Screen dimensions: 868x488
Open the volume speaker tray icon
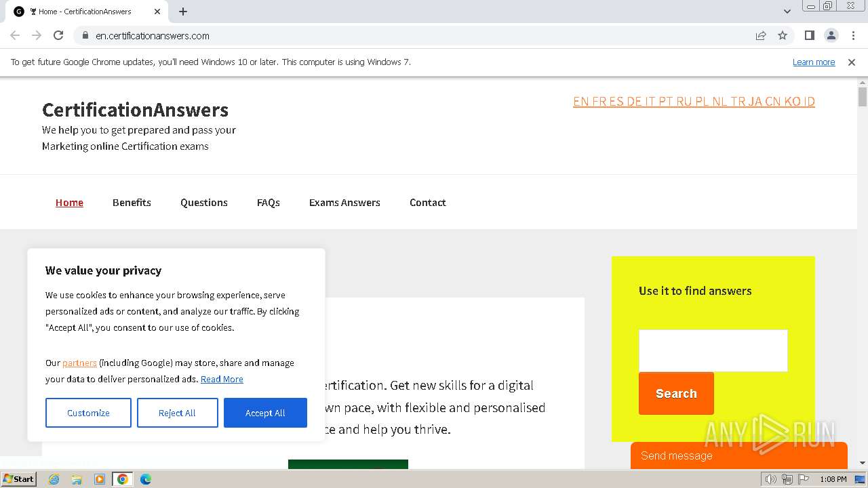point(771,479)
